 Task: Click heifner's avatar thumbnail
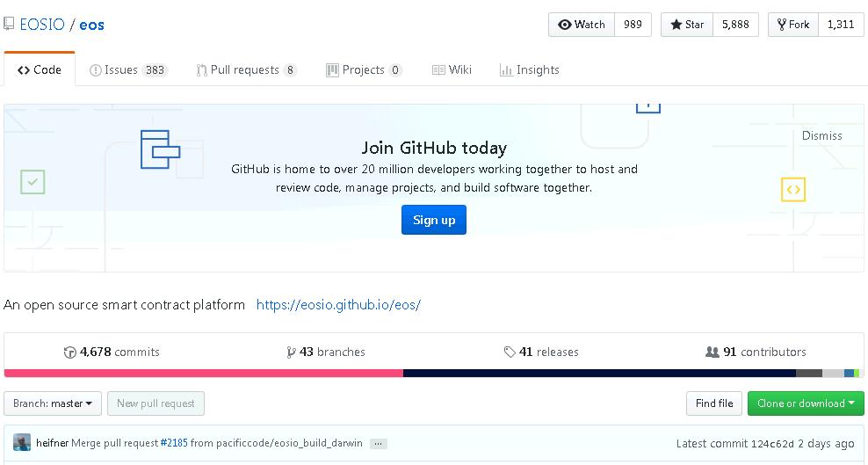coord(22,443)
